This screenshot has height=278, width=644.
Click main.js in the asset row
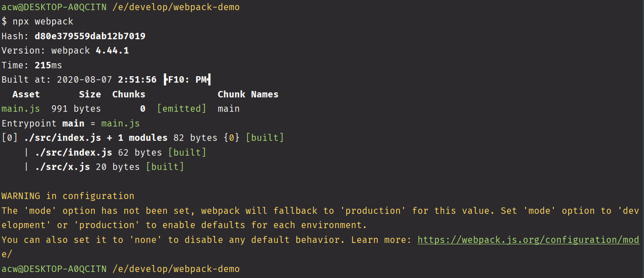tap(21, 109)
